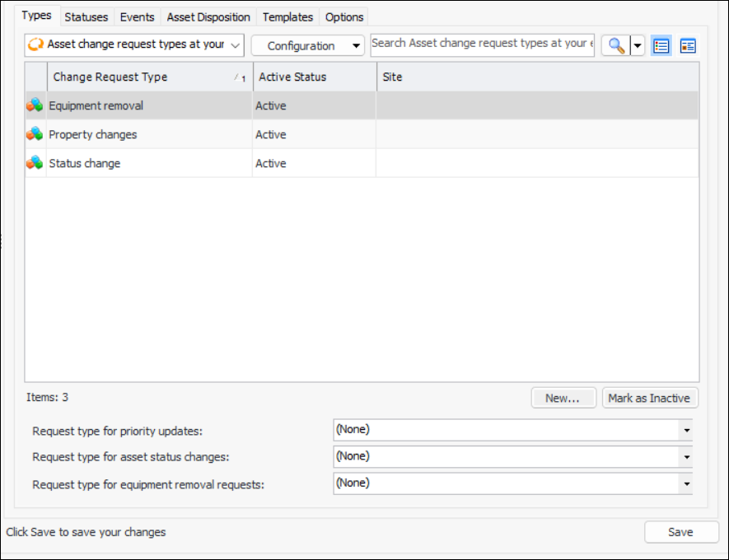Expand Request type for asset status changes dropdown

point(685,457)
